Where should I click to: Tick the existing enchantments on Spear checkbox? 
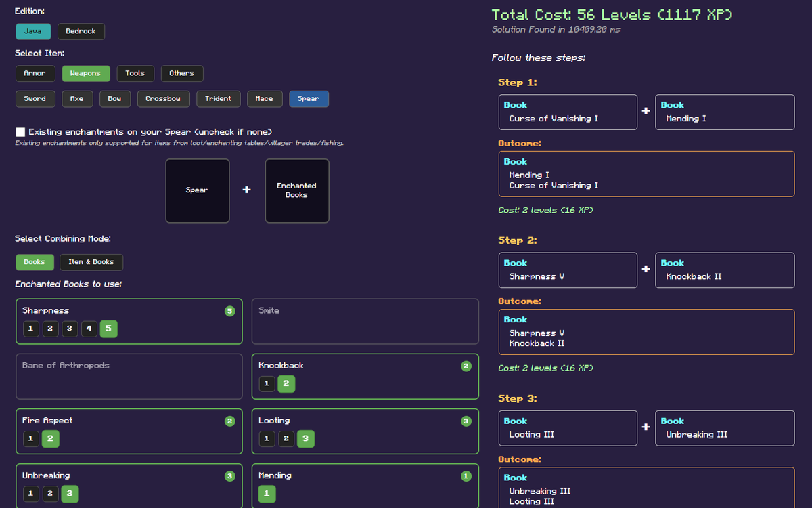point(20,132)
